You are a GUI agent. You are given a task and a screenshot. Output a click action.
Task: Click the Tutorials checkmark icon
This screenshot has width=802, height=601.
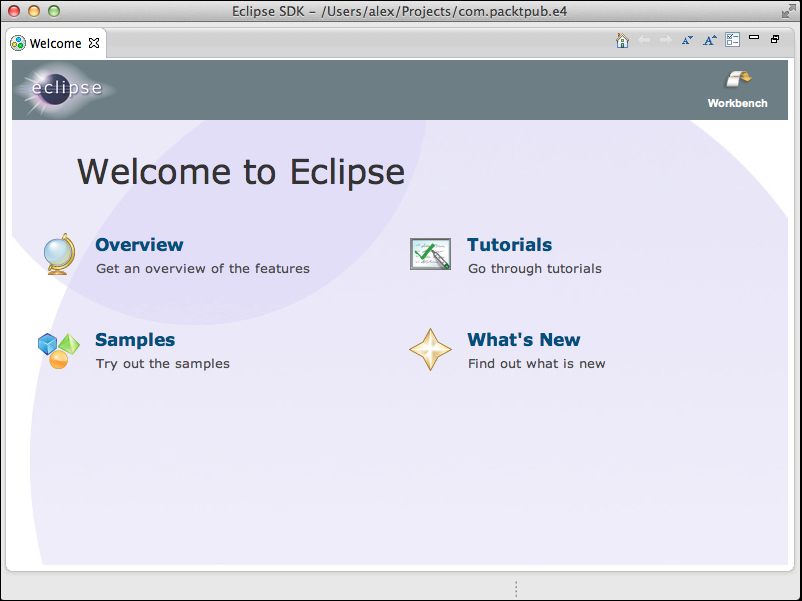pyautogui.click(x=430, y=254)
